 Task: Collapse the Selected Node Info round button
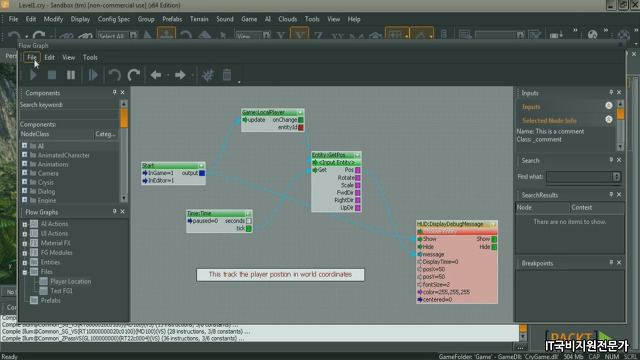pos(609,119)
